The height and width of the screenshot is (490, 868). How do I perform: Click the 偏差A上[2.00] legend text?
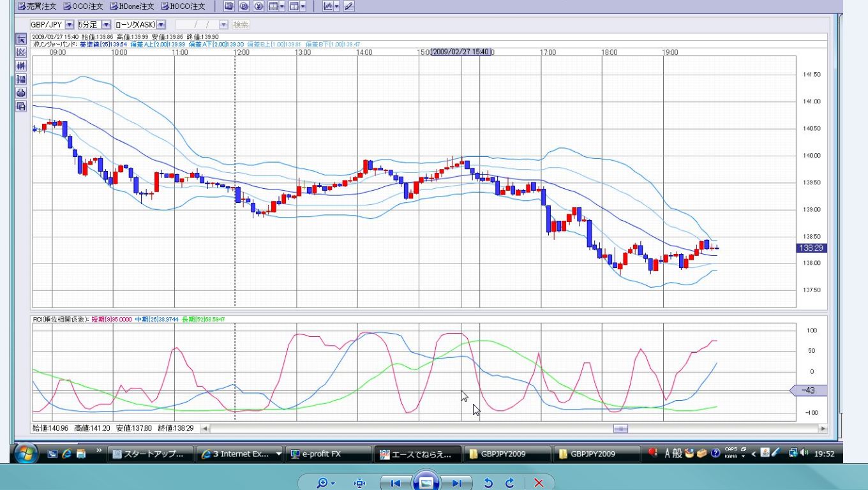(158, 44)
